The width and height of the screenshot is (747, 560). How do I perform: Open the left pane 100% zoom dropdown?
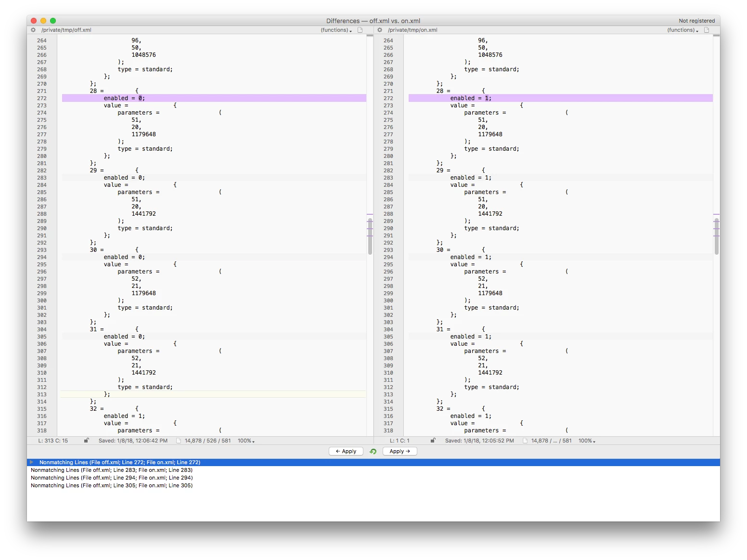[246, 441]
